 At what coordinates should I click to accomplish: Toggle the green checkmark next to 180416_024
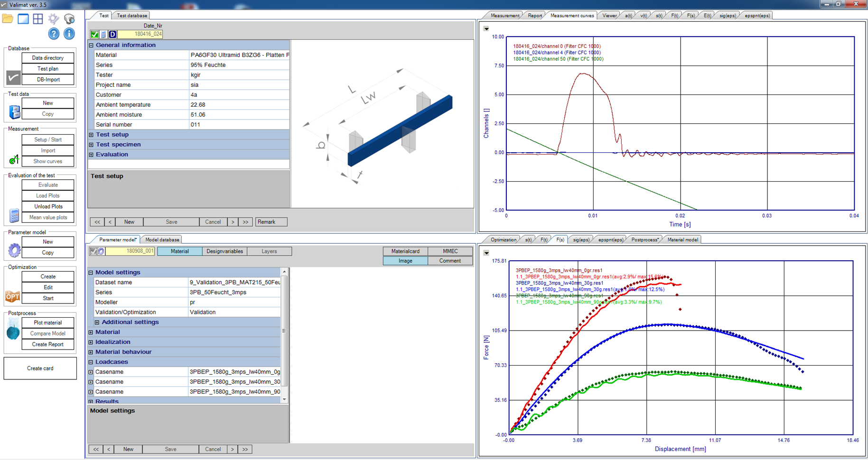point(94,34)
